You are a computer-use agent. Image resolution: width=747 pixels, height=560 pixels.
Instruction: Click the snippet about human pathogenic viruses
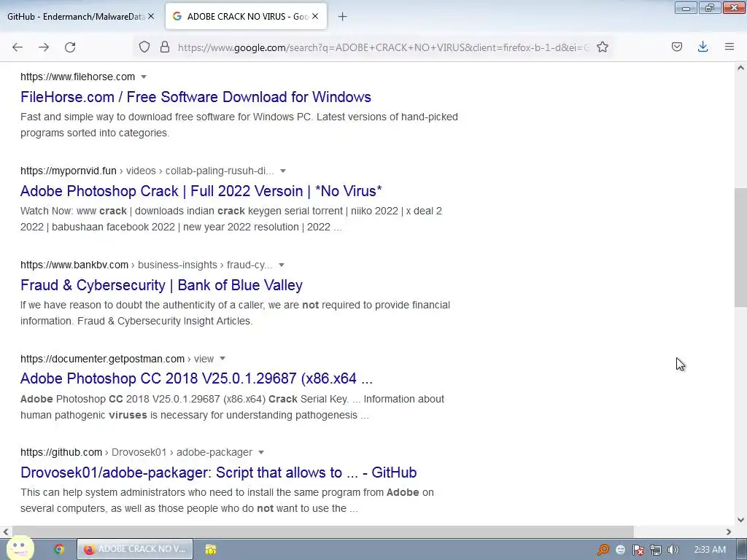[232, 407]
